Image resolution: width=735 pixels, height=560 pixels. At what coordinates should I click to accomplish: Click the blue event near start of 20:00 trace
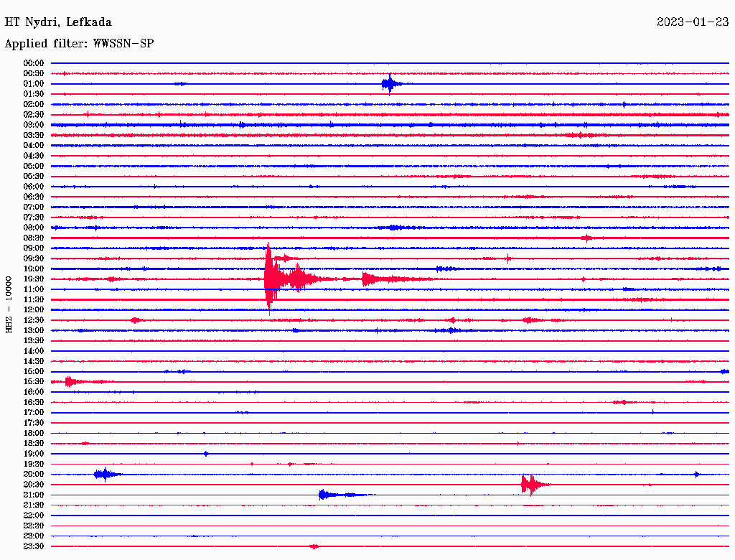106,474
